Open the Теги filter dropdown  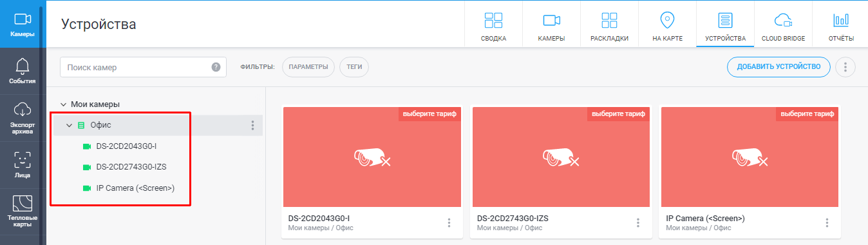point(354,67)
